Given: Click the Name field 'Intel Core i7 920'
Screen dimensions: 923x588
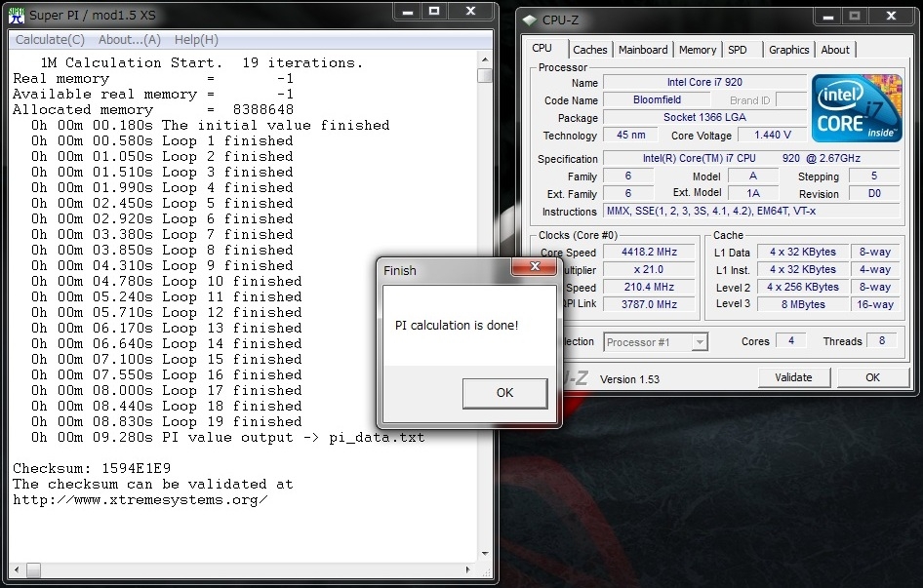Looking at the screenshot, I should pyautogui.click(x=704, y=83).
